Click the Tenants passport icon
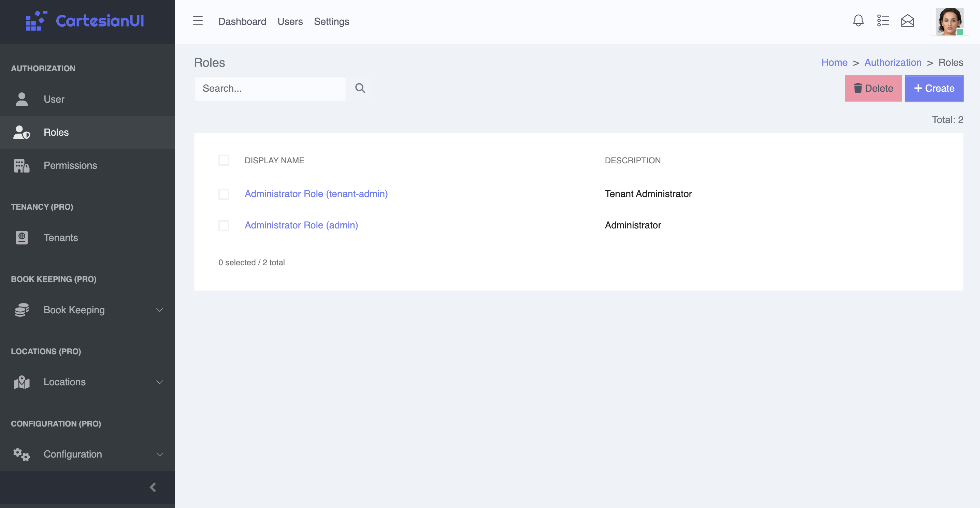Viewport: 980px width, 508px height. 22,238
